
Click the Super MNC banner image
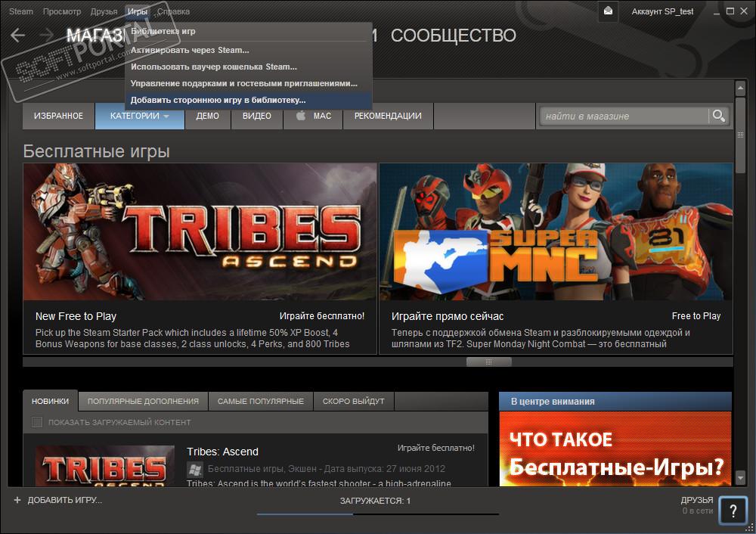556,232
